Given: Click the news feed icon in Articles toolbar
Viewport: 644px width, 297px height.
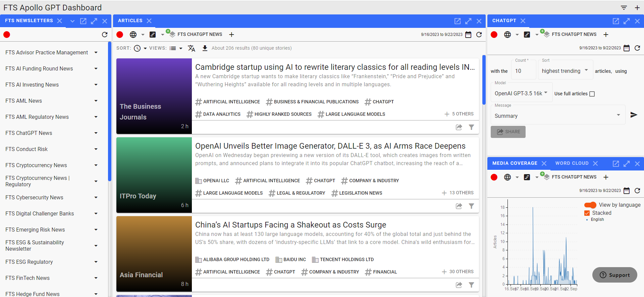Looking at the screenshot, I should pyautogui.click(x=153, y=35).
